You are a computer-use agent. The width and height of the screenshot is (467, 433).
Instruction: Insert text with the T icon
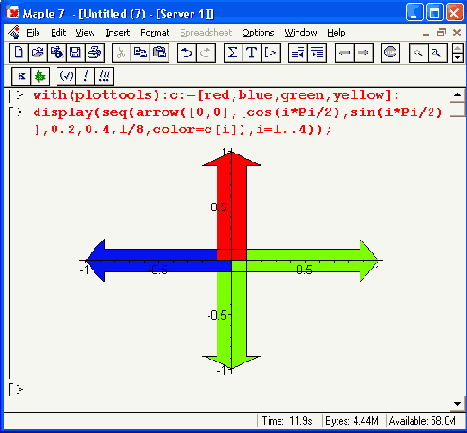pyautogui.click(x=252, y=53)
